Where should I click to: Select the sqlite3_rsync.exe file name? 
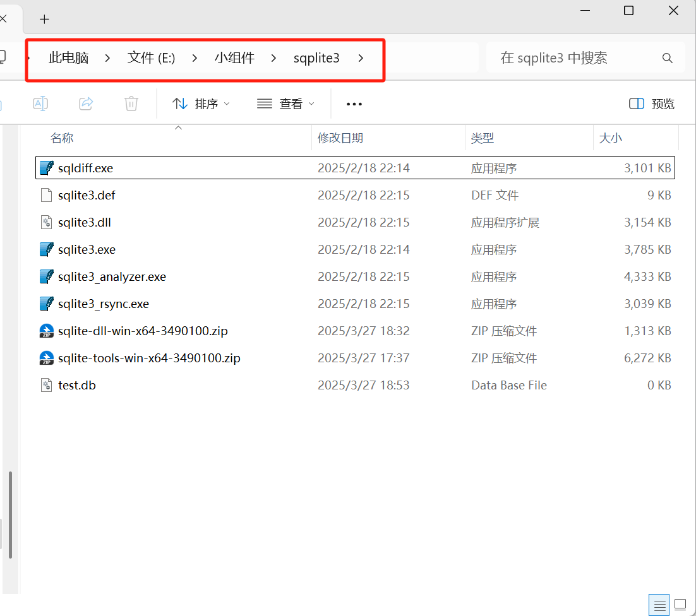[104, 304]
